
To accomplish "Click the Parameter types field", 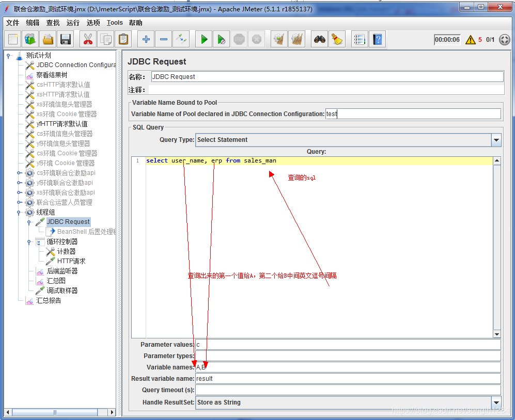I will click(348, 356).
